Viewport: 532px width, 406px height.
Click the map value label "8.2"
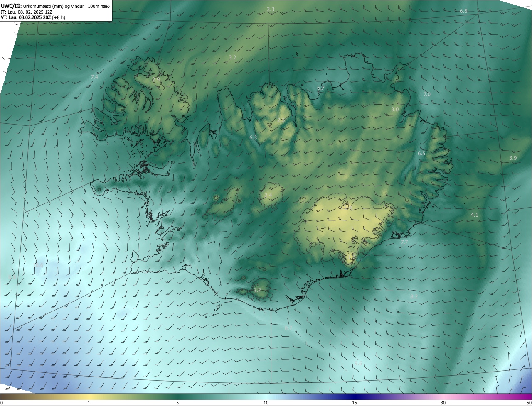414,296
